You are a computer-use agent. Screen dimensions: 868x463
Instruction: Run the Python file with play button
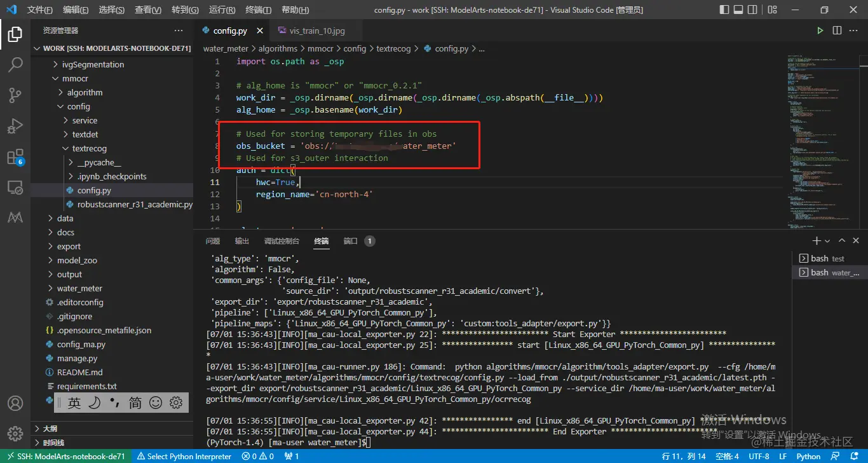pos(820,31)
